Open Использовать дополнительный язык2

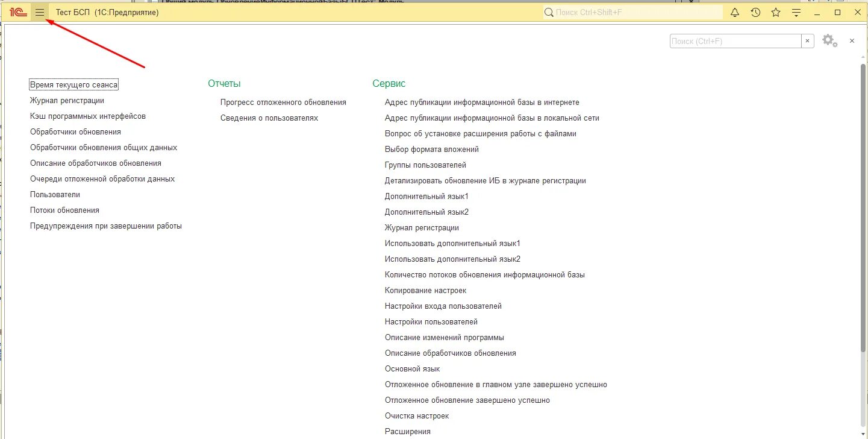pyautogui.click(x=452, y=259)
